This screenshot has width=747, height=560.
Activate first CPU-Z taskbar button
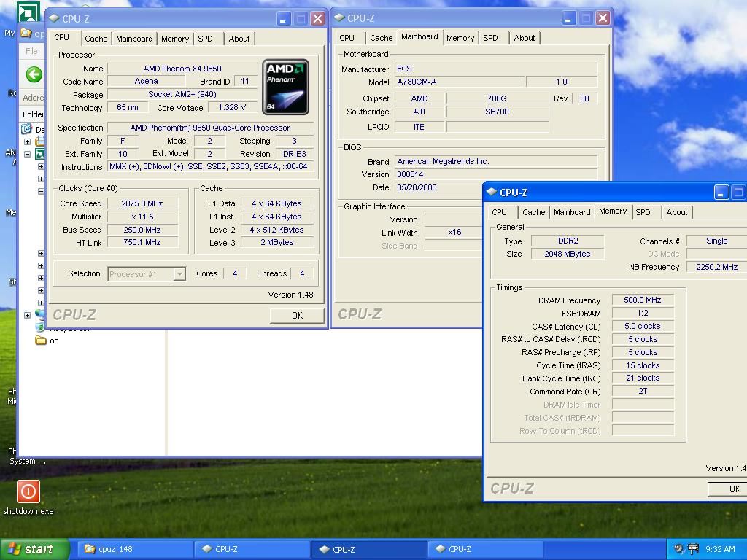(x=252, y=549)
